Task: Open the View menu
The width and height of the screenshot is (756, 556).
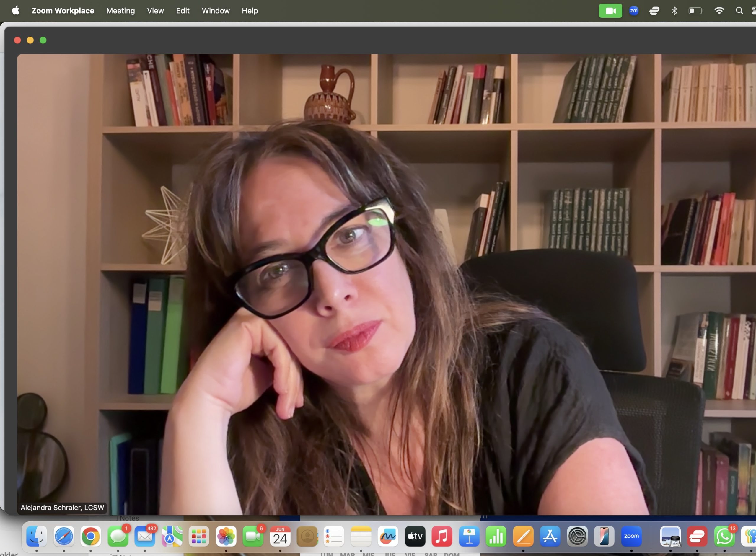Action: (155, 11)
